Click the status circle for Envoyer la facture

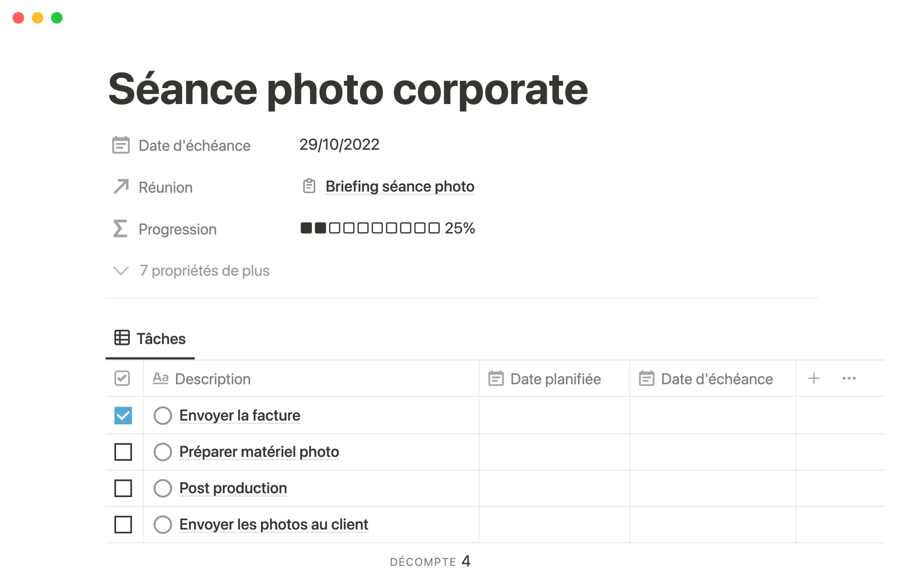163,416
